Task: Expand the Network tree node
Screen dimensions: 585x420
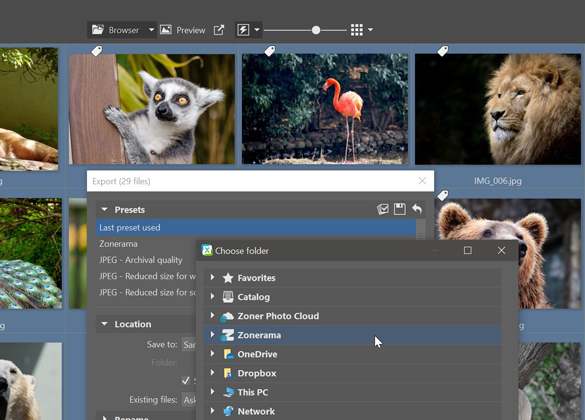Action: (x=212, y=411)
